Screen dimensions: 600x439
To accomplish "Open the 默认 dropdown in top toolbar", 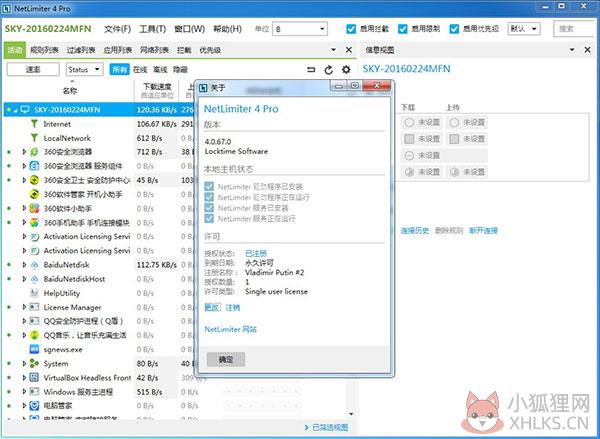I will pyautogui.click(x=524, y=29).
